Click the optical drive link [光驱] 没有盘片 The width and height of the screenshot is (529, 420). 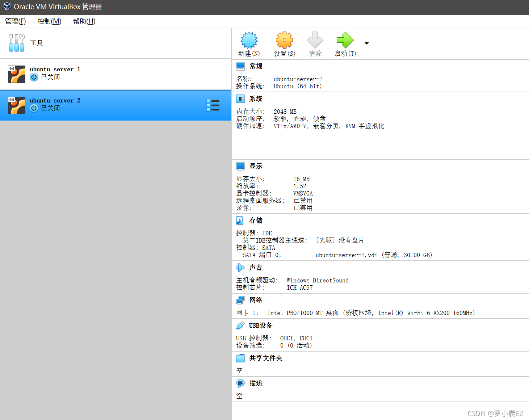(x=340, y=240)
